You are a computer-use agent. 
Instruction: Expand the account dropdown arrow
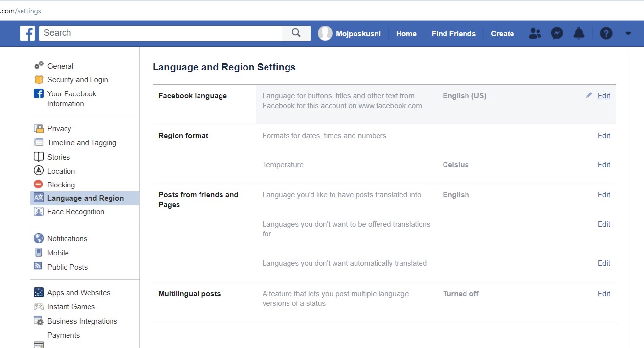coord(628,33)
